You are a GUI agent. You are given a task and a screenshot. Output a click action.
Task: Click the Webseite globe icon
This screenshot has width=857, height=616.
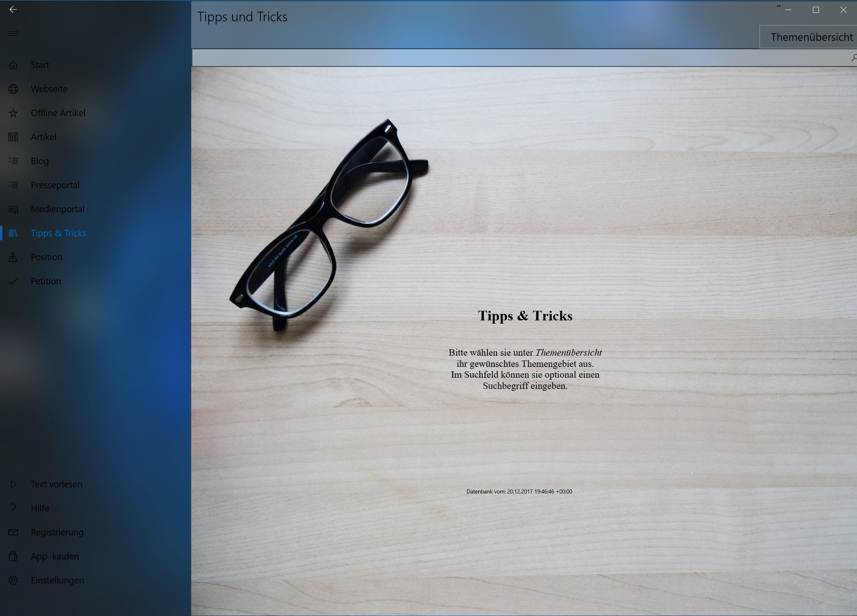(13, 89)
